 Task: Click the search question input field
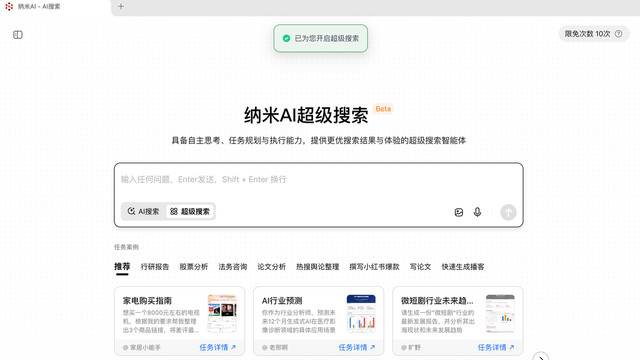(x=318, y=180)
